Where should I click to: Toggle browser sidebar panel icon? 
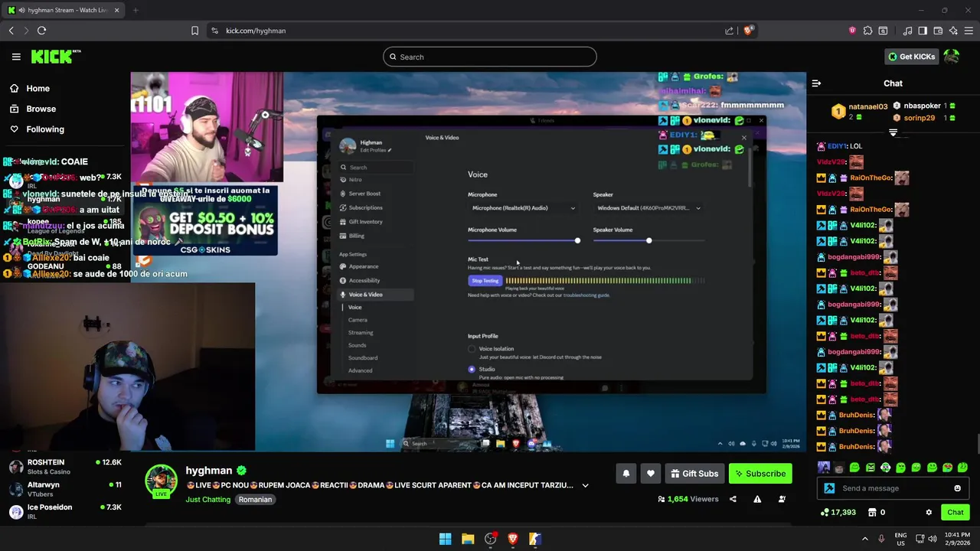tap(923, 31)
